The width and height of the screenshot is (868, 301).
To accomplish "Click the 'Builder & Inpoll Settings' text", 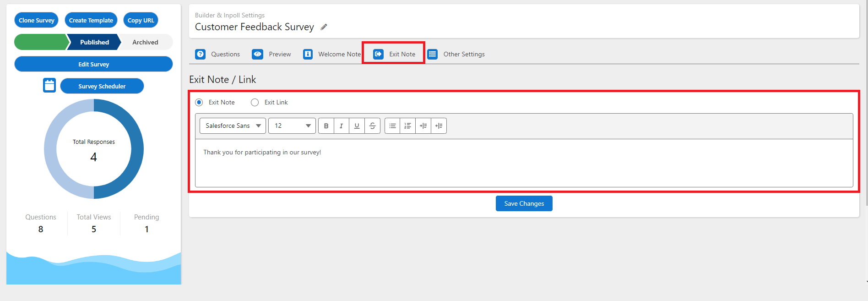I will (230, 15).
